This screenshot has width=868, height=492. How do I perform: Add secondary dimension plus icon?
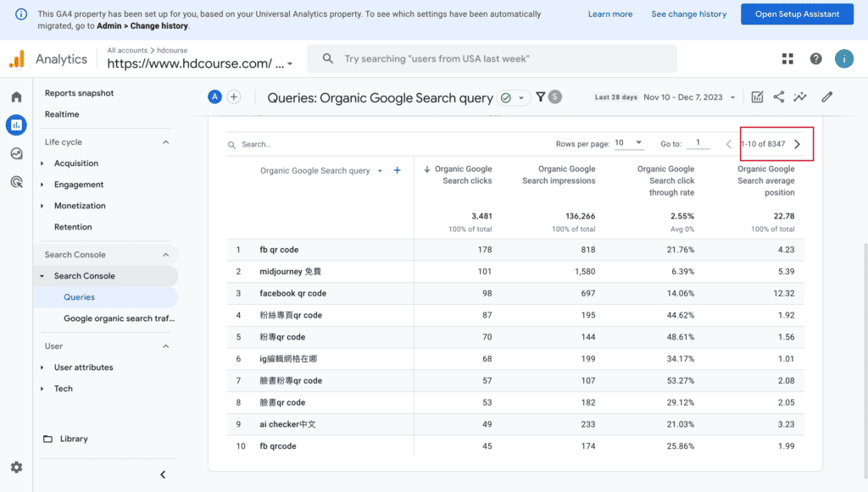tap(397, 170)
